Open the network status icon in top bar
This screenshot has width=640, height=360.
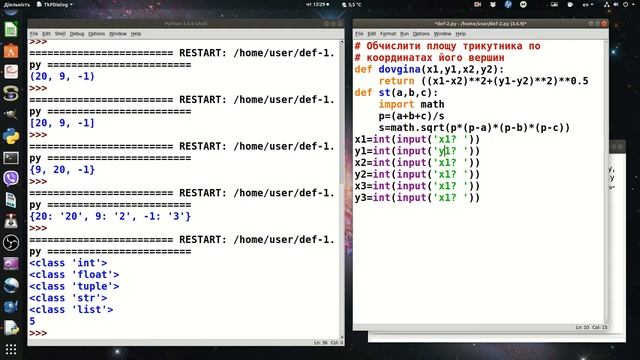point(607,4)
